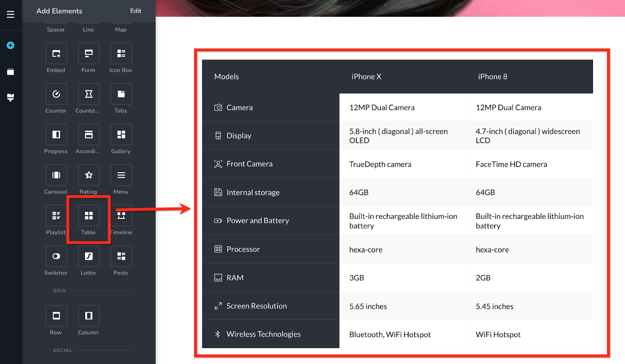Click the camera icon in table
Screen dimensions: 625x364
tap(218, 107)
